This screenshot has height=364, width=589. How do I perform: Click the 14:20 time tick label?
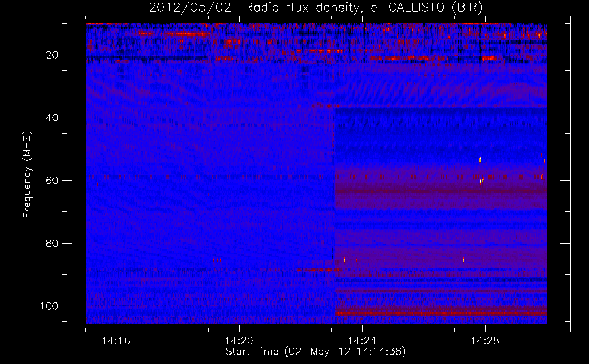tap(239, 341)
